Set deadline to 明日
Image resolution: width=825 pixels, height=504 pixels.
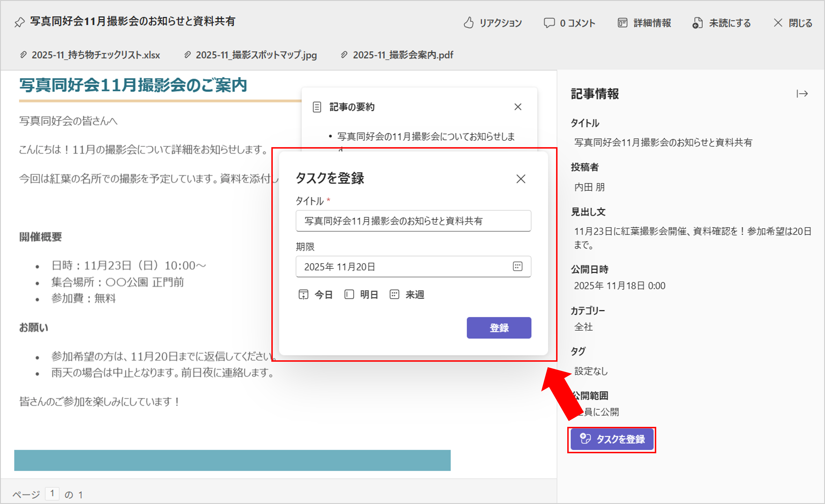361,295
